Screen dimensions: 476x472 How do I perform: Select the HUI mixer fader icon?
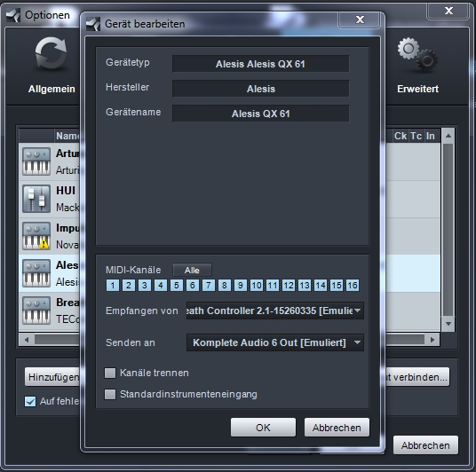(x=36, y=199)
